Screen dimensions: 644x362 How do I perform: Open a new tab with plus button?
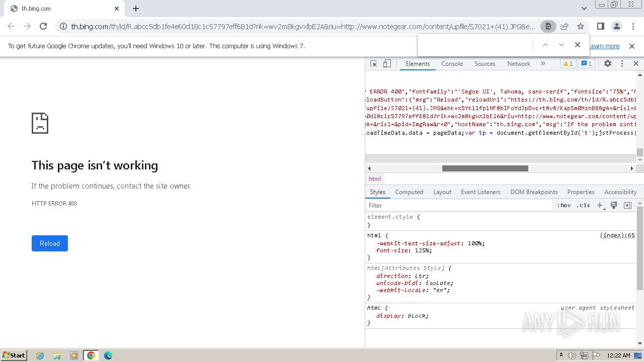pos(136,9)
